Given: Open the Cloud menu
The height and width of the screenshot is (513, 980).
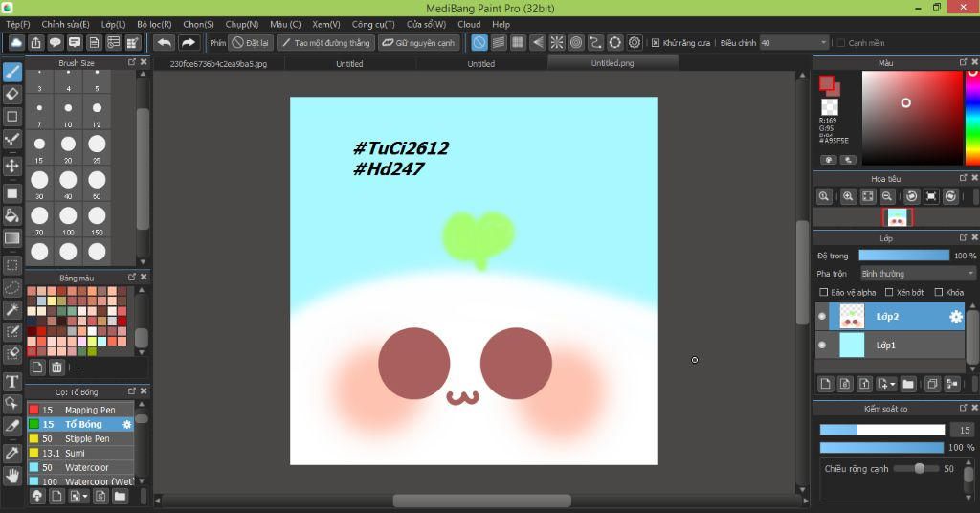Looking at the screenshot, I should 469,24.
